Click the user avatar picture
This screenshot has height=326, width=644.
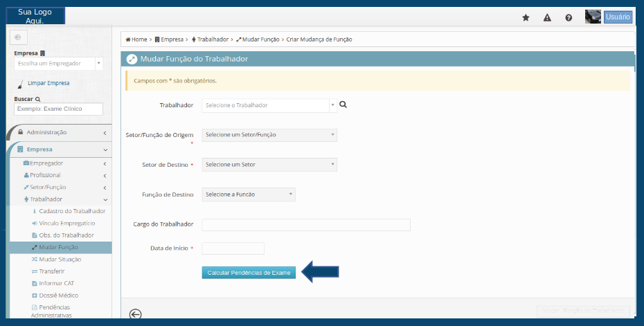pyautogui.click(x=593, y=17)
